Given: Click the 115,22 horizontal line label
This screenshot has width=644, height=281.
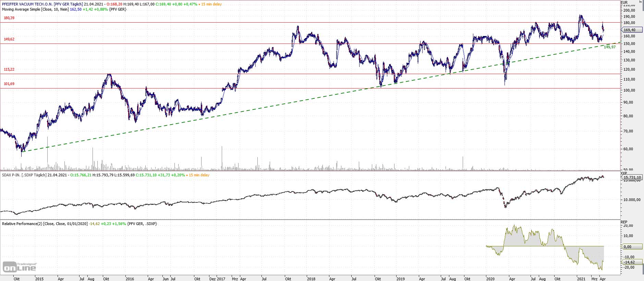Looking at the screenshot, I should tap(9, 69).
